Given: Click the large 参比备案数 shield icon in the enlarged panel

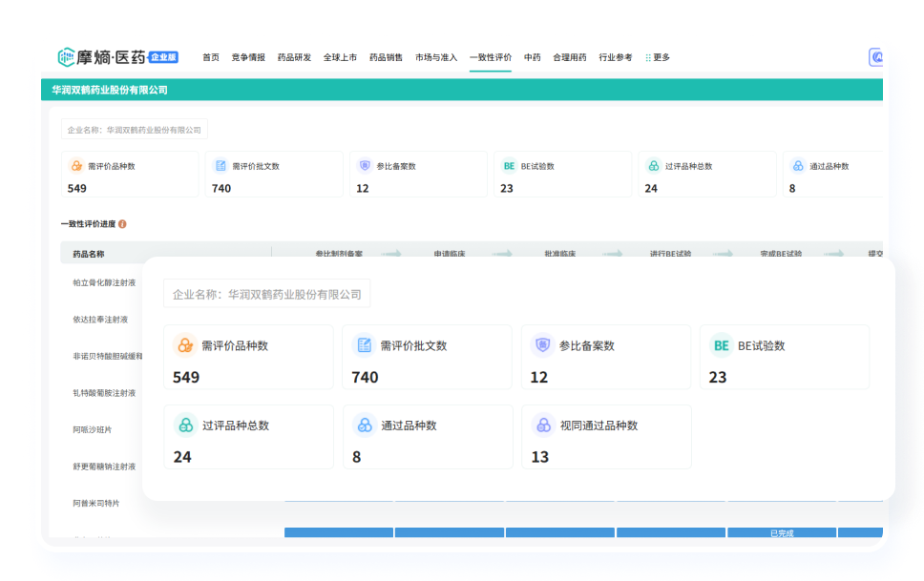Looking at the screenshot, I should click(543, 345).
